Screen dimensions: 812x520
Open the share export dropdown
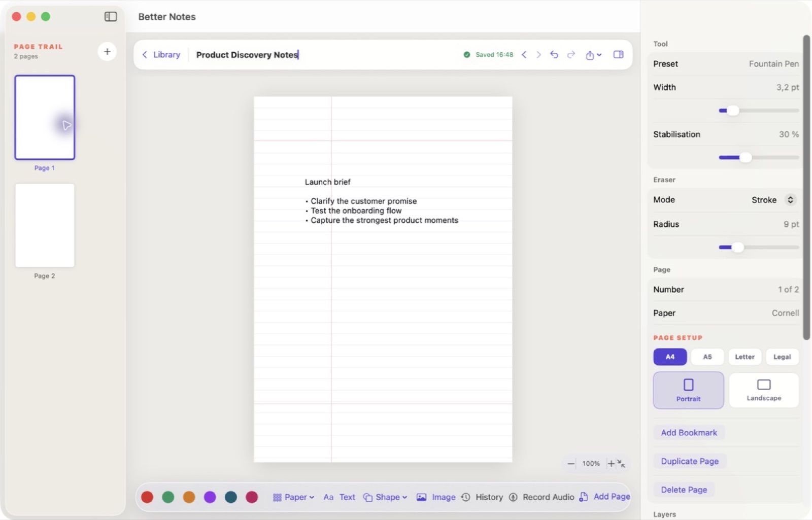593,55
